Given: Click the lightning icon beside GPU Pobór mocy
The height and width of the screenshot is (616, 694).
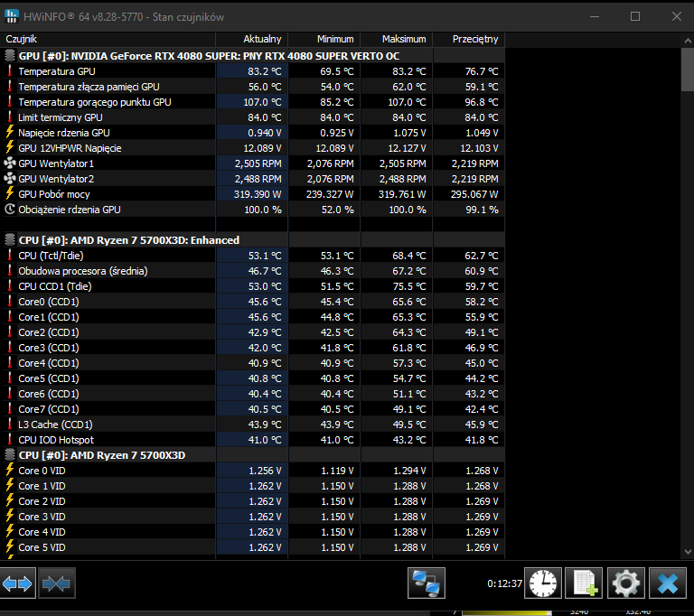Looking at the screenshot, I should (x=10, y=194).
